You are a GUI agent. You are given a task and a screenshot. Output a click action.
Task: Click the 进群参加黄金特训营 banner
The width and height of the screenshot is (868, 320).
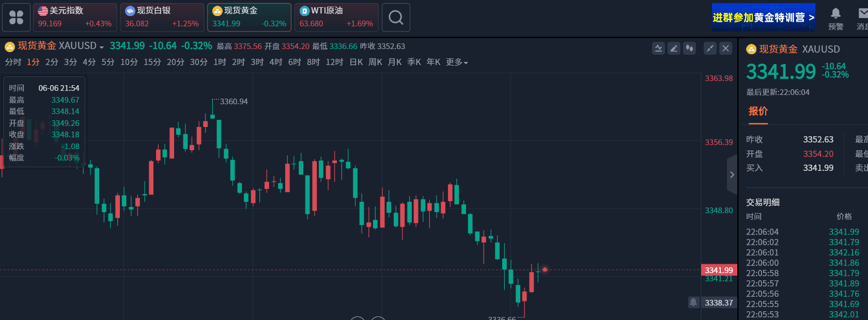point(763,18)
